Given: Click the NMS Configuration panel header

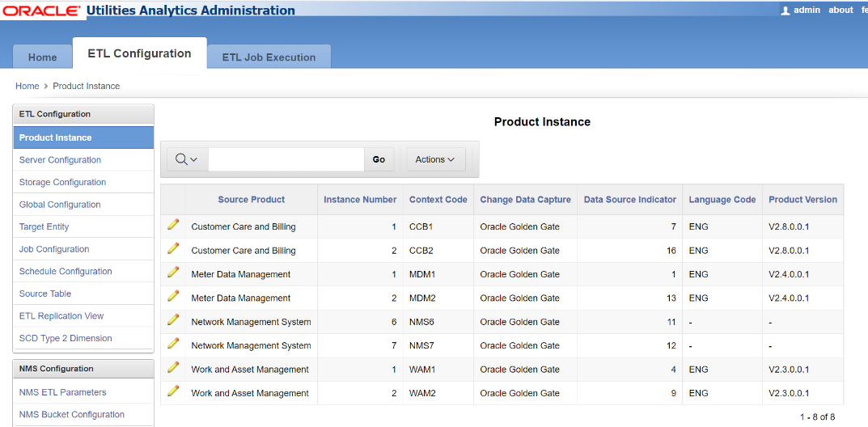Looking at the screenshot, I should point(83,369).
